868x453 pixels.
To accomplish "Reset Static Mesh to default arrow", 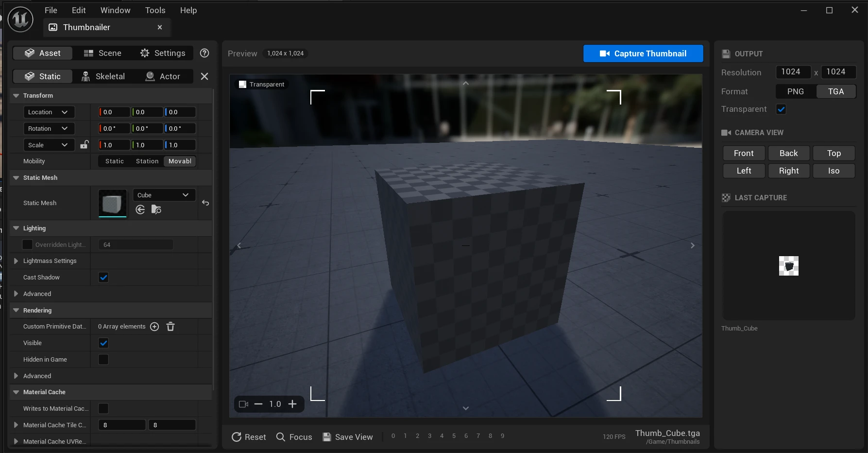I will [205, 203].
